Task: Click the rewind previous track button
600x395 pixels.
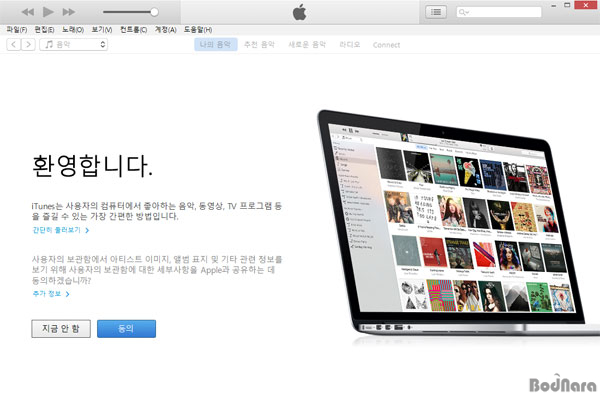Action: point(28,12)
